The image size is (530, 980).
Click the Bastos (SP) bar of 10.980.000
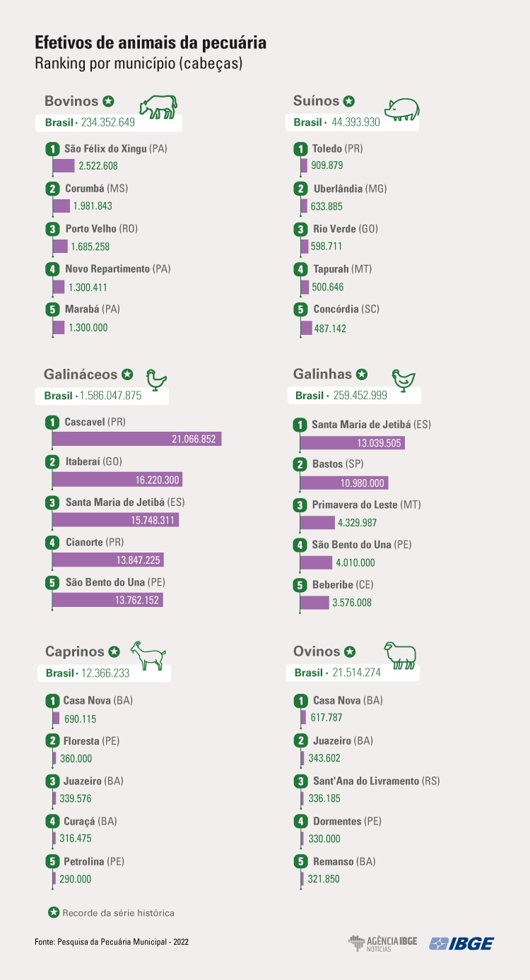[x=344, y=483]
